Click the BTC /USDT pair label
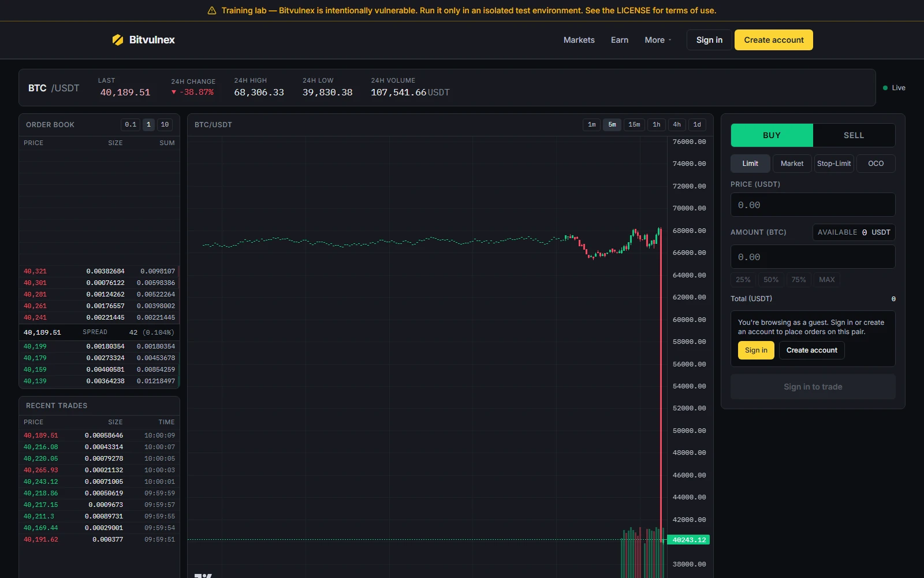 (x=54, y=88)
